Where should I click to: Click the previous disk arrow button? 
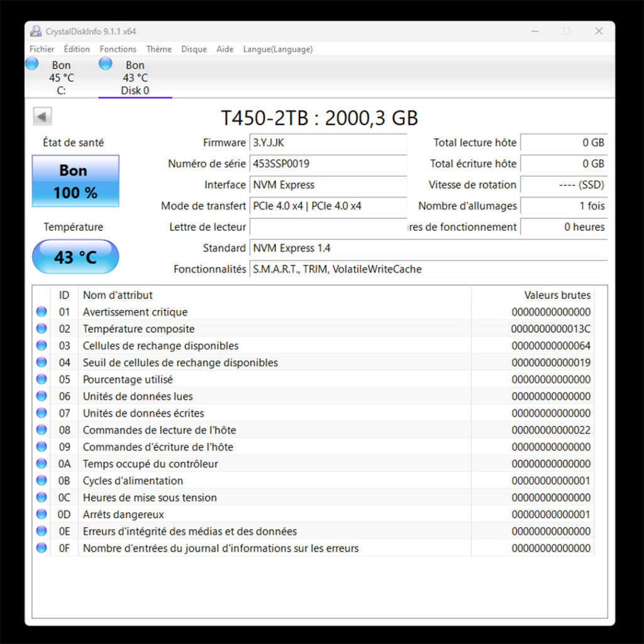coord(42,116)
